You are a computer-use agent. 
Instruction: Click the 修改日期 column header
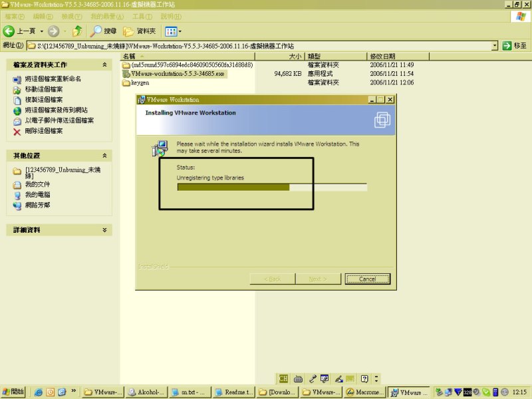point(383,57)
